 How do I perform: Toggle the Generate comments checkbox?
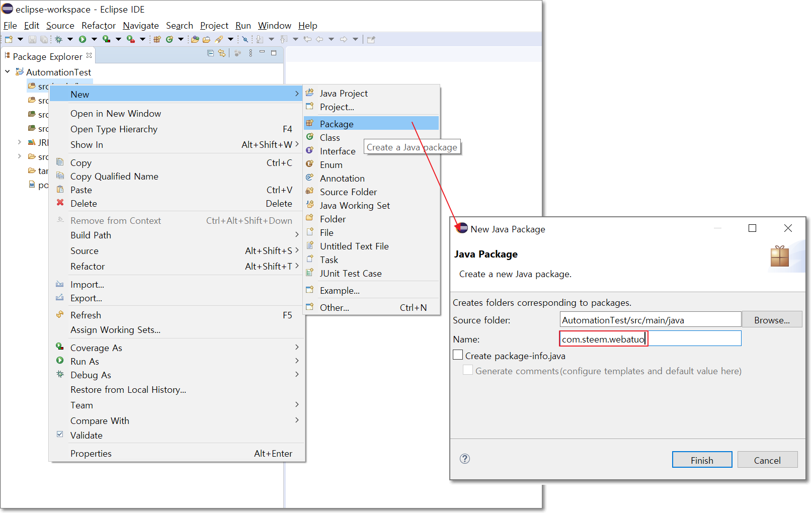pos(468,370)
